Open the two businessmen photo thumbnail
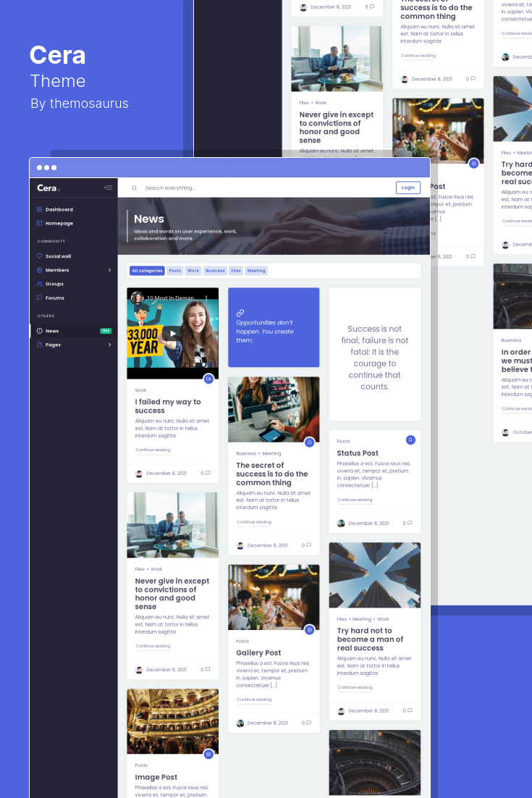Screen dimensions: 532x798 coord(172,525)
